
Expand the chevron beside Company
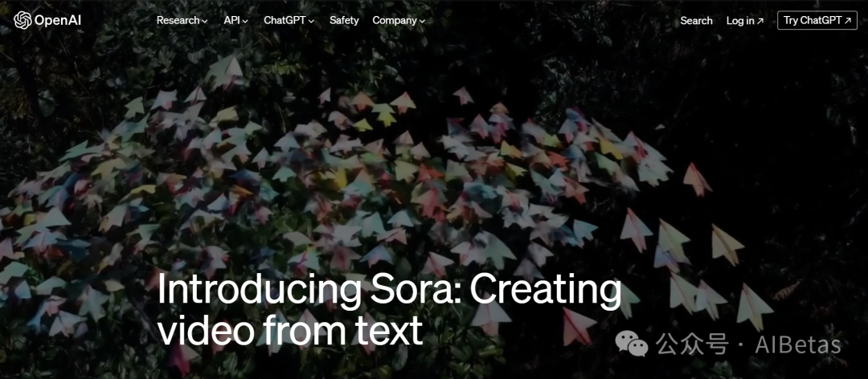422,22
